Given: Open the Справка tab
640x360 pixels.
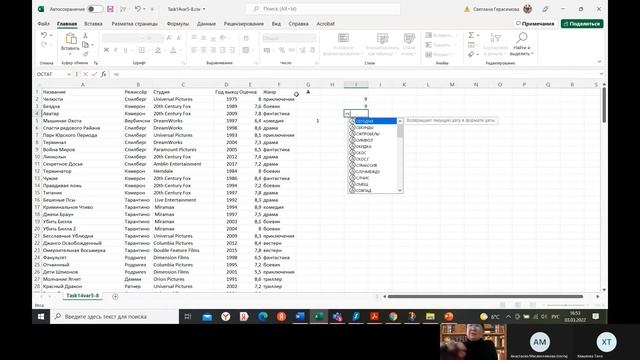Looking at the screenshot, I should (298, 24).
